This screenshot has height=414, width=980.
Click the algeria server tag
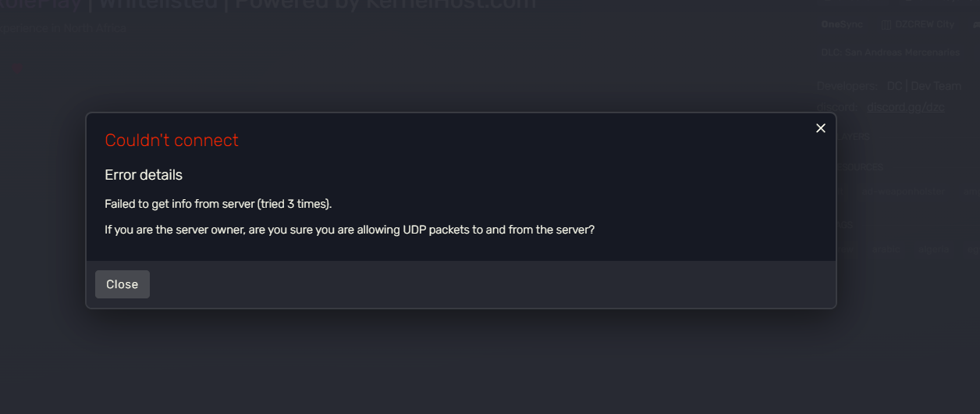tap(933, 250)
